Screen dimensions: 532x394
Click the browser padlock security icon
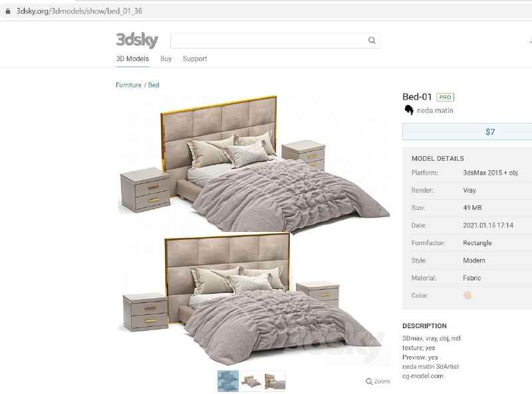point(8,11)
